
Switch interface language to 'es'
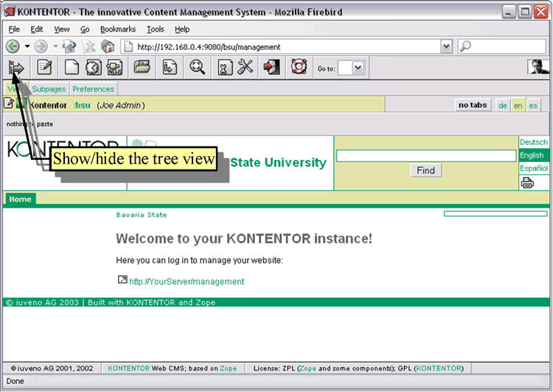532,105
